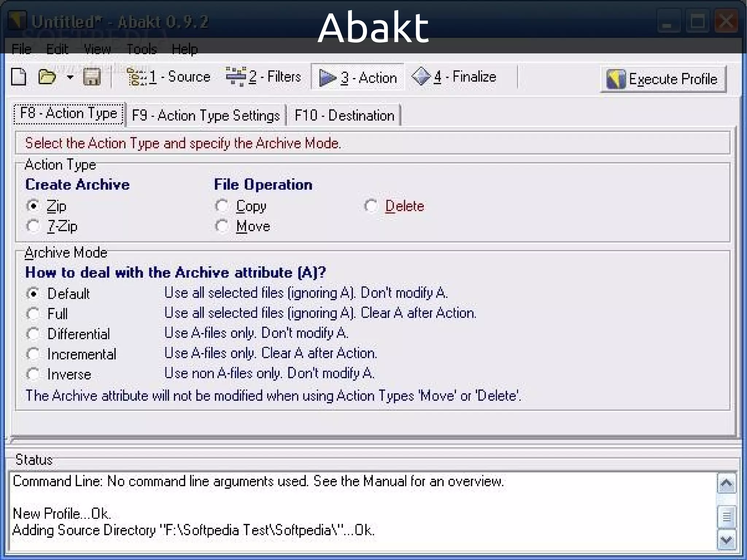Switch to F8 - Action Type tab
The height and width of the screenshot is (560, 747).
click(69, 113)
